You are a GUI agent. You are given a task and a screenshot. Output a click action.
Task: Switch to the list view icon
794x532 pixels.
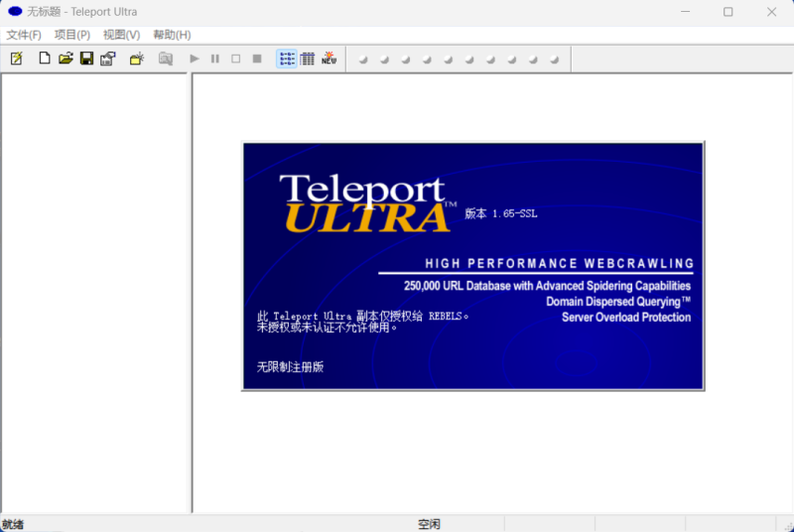click(287, 59)
